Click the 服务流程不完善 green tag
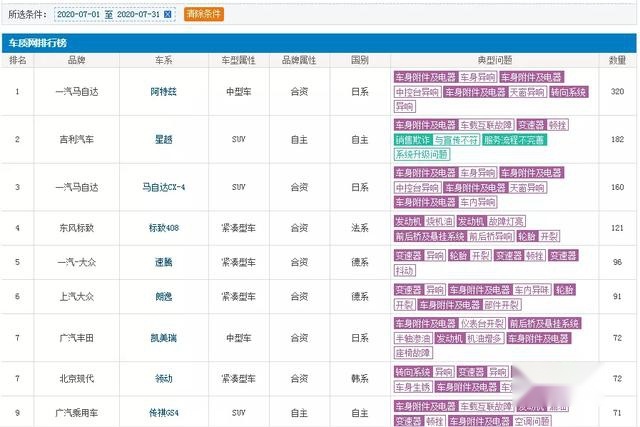The image size is (640, 427). 514,140
